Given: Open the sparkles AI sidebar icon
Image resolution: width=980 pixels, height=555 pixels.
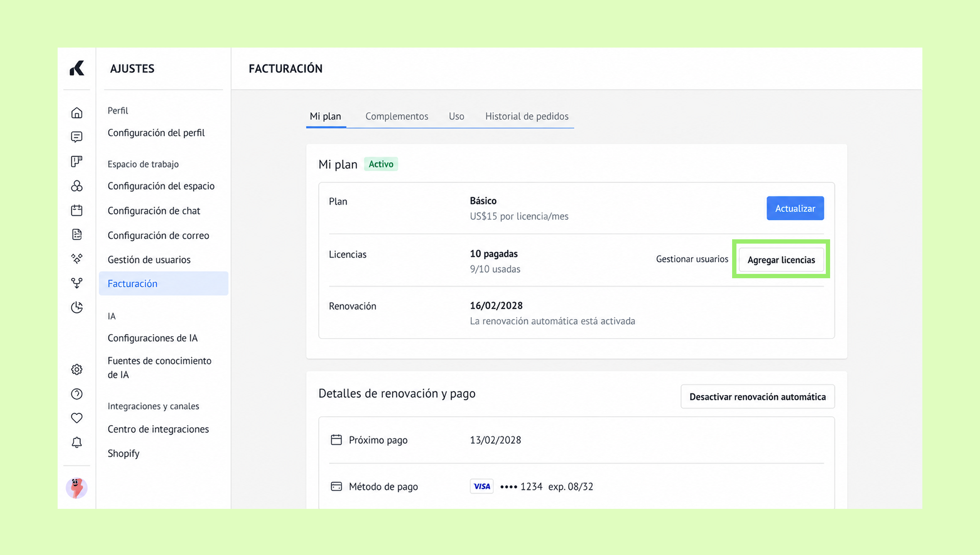Looking at the screenshot, I should tap(77, 258).
